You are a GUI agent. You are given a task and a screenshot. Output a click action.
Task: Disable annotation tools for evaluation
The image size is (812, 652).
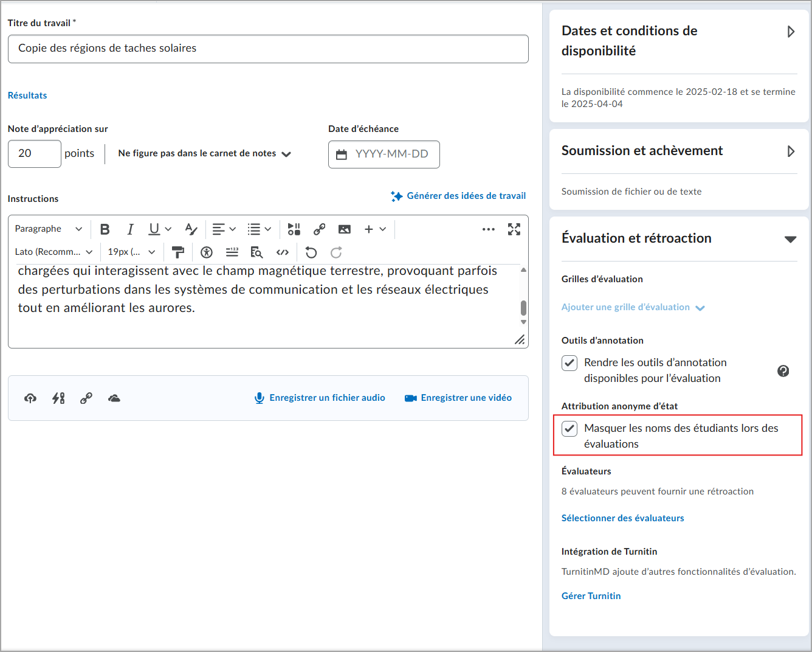point(569,362)
